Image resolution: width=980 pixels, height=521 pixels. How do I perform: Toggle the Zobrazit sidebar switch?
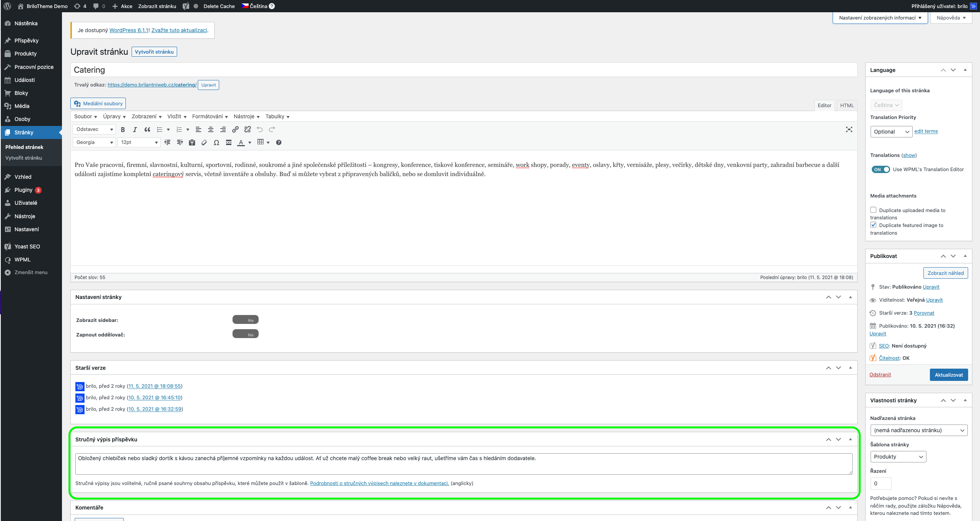[x=246, y=320]
